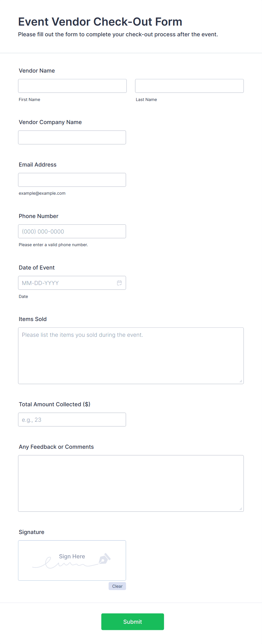The width and height of the screenshot is (262, 644).
Task: Click the First Name input field
Action: (72, 86)
